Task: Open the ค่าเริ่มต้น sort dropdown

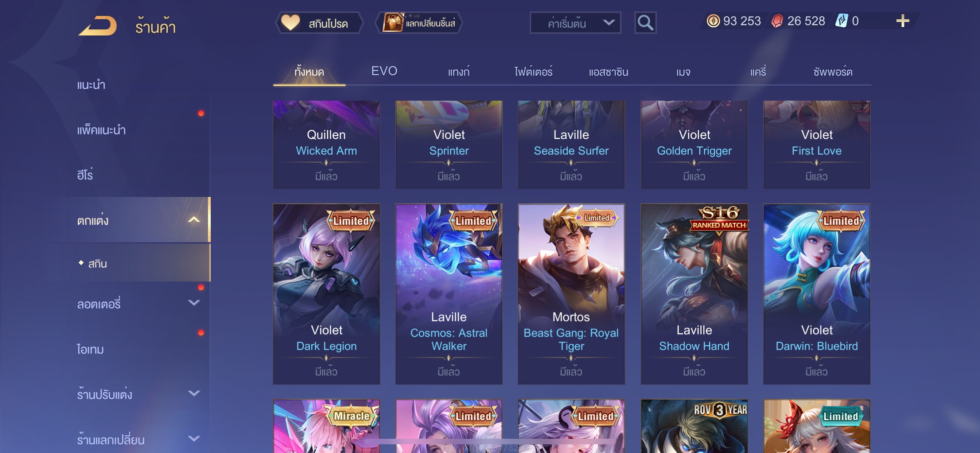Action: pyautogui.click(x=575, y=23)
